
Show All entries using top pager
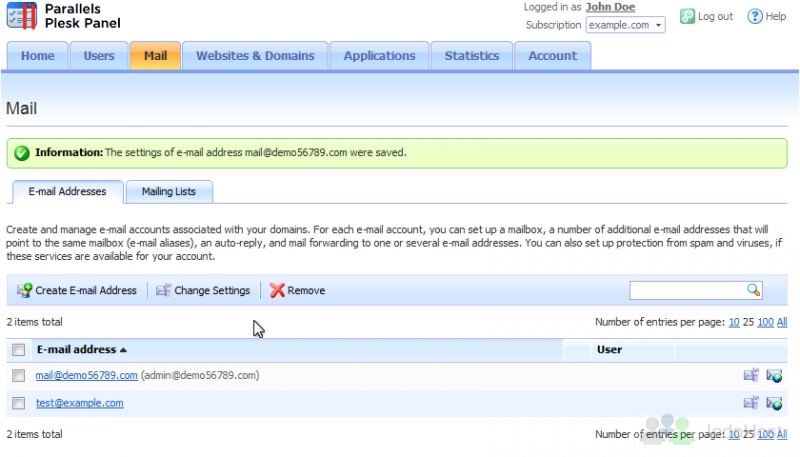tap(782, 322)
